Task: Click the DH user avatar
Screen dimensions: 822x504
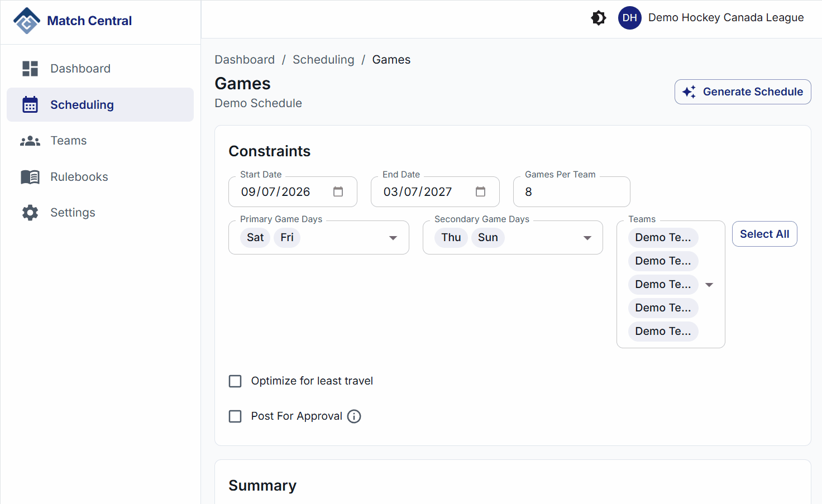Action: (629, 18)
